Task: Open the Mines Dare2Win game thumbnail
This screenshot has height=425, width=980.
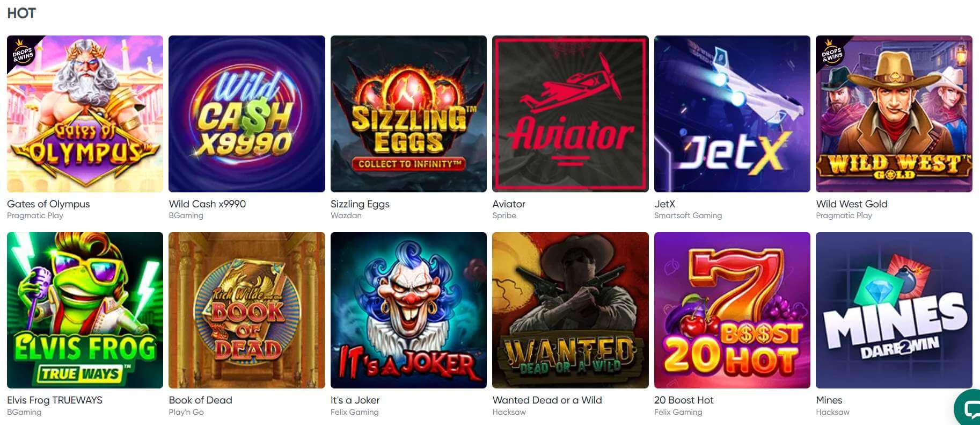Action: (x=894, y=310)
